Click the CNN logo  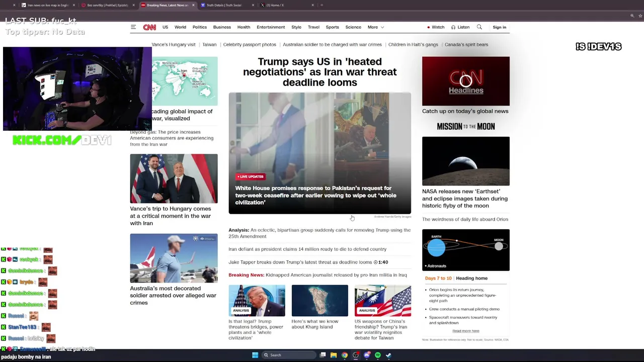(x=149, y=27)
